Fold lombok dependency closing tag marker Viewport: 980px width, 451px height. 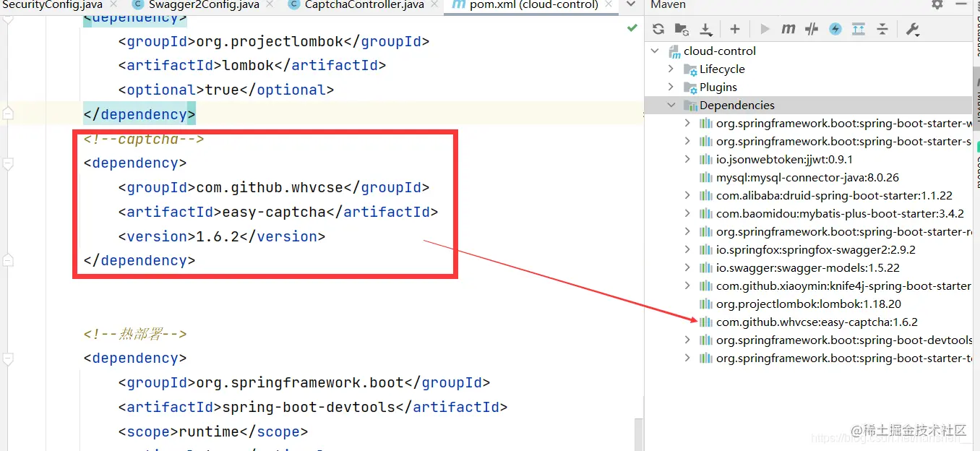point(7,114)
